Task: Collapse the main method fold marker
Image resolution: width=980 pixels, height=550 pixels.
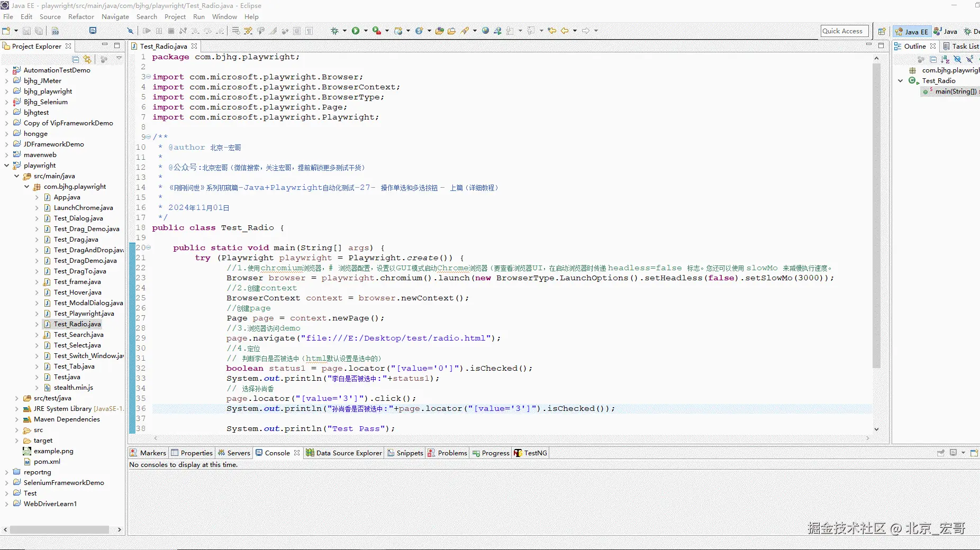Action: point(148,247)
